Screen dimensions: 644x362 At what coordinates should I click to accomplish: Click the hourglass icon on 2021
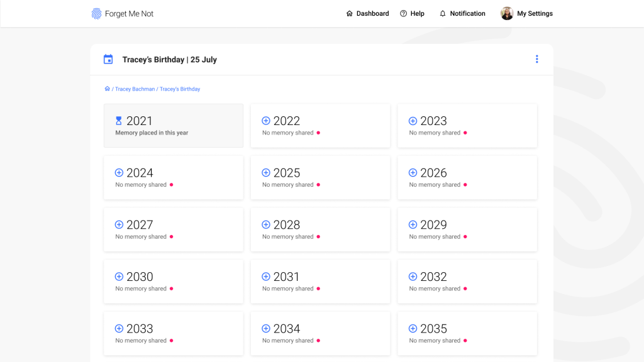point(119,121)
